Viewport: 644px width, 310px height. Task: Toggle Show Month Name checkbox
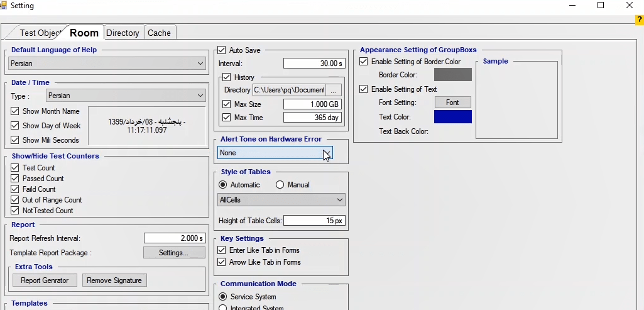point(15,111)
